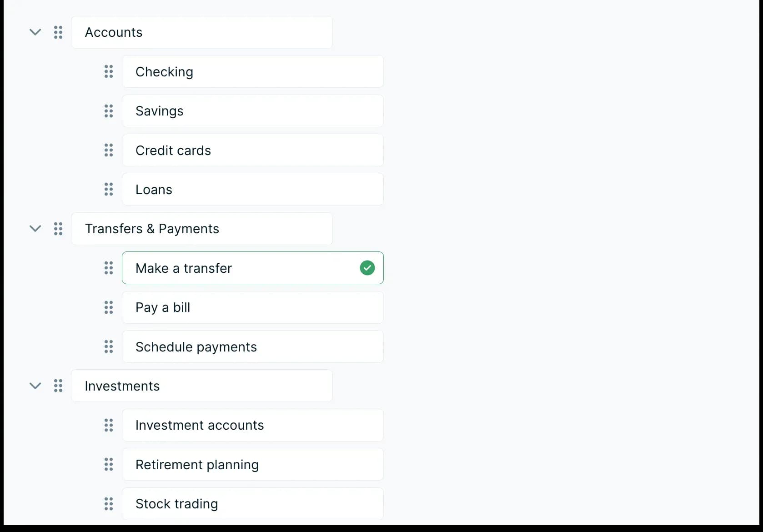Open the Investment accounts item
The width and height of the screenshot is (763, 532).
pyautogui.click(x=252, y=425)
